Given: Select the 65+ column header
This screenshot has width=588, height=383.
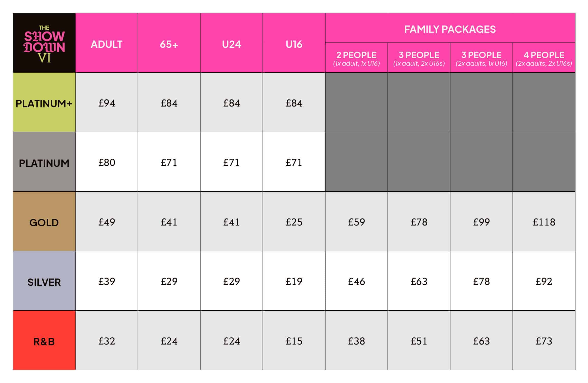Looking at the screenshot, I should (169, 44).
